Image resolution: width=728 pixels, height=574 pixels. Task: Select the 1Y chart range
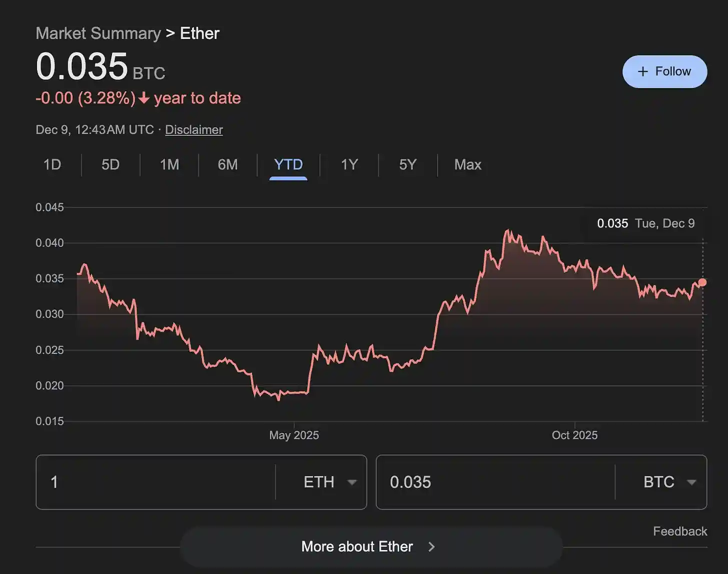[348, 165]
